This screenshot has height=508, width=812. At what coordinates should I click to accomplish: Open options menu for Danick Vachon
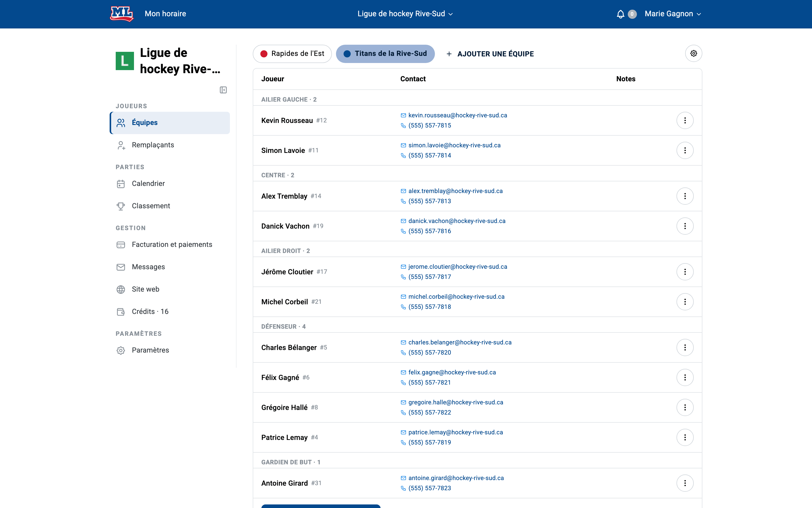point(685,226)
